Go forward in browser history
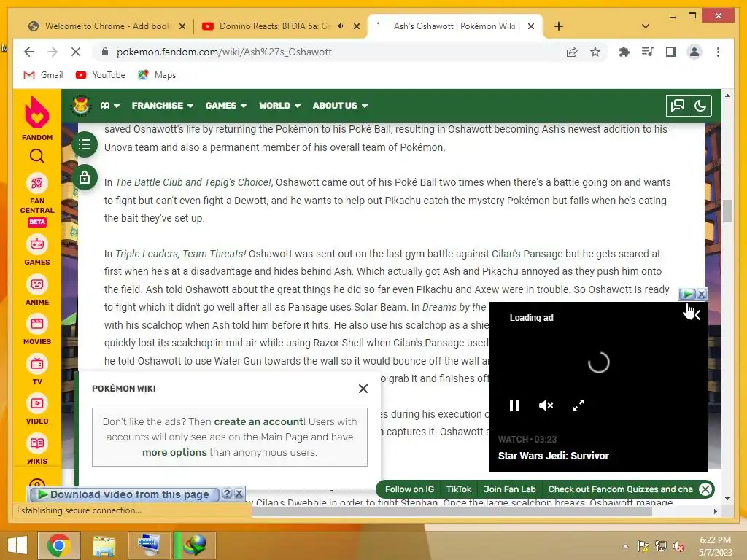The width and height of the screenshot is (747, 560). (53, 52)
